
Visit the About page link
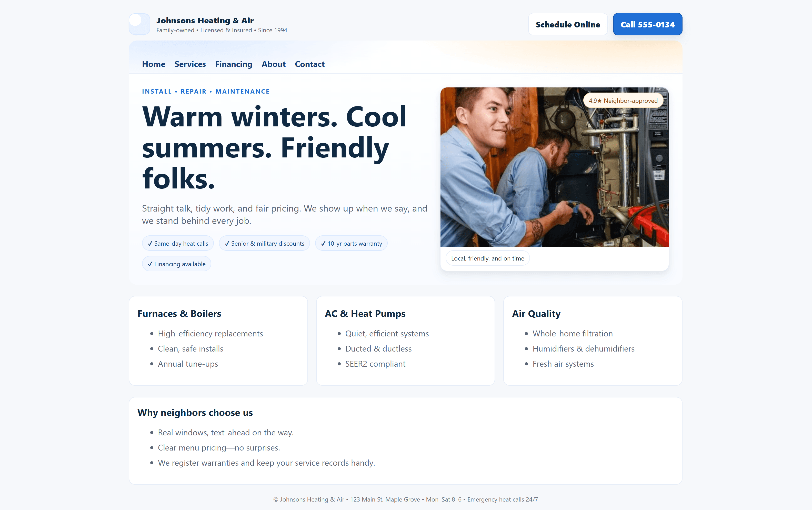pyautogui.click(x=274, y=64)
